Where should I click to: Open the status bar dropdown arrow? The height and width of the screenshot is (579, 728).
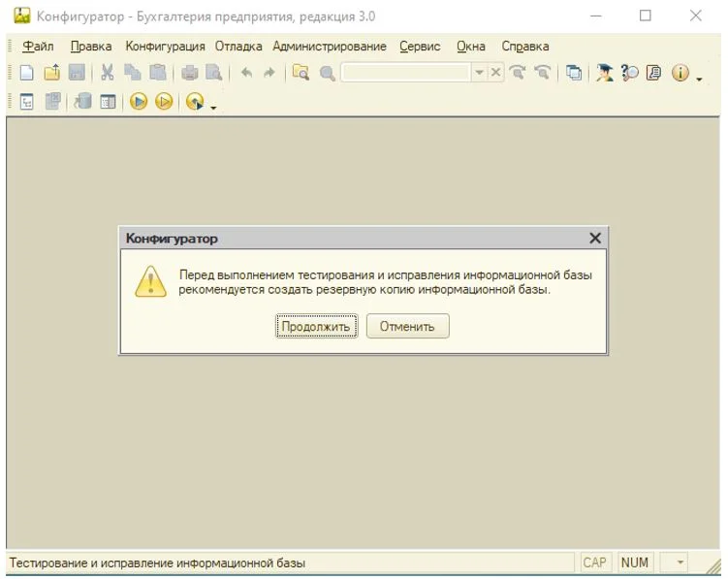pyautogui.click(x=680, y=563)
